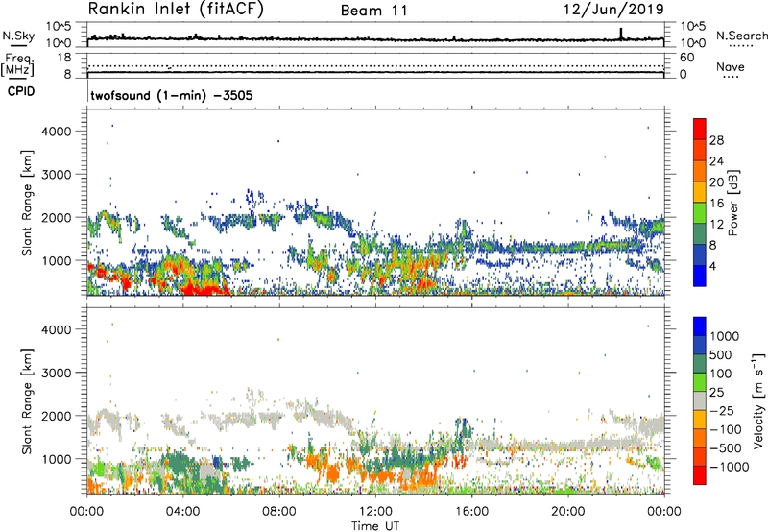The height and width of the screenshot is (532, 768).
Task: Click the 'Freq. [MHz]' axis label
Action: (x=17, y=64)
